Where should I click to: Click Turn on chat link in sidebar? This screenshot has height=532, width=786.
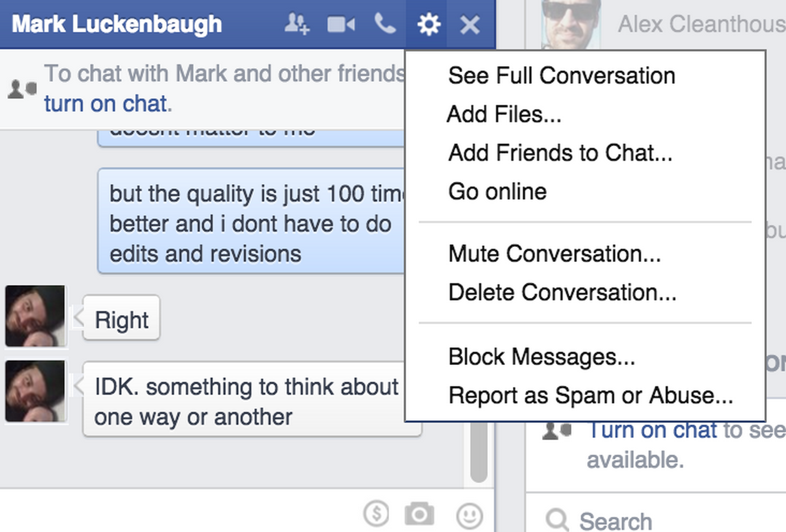point(653,431)
